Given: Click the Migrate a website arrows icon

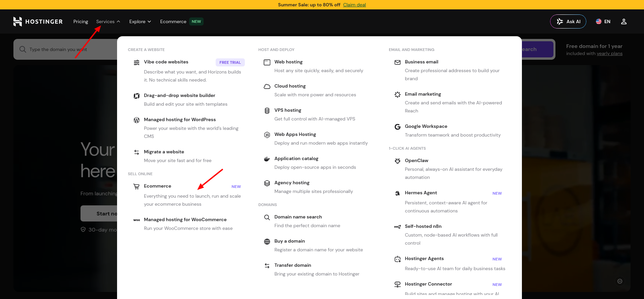Looking at the screenshot, I should coord(137,152).
